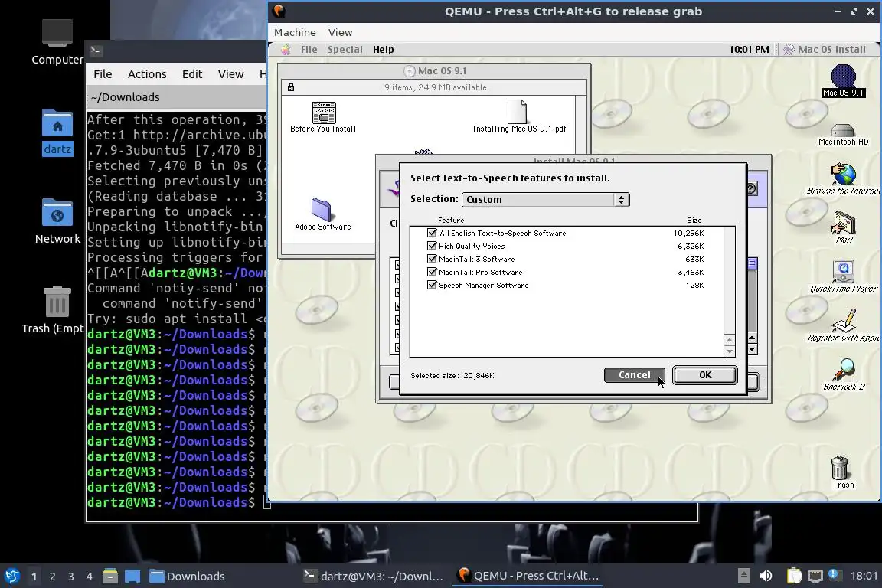Click the file manager taskbar launcher

(110, 576)
